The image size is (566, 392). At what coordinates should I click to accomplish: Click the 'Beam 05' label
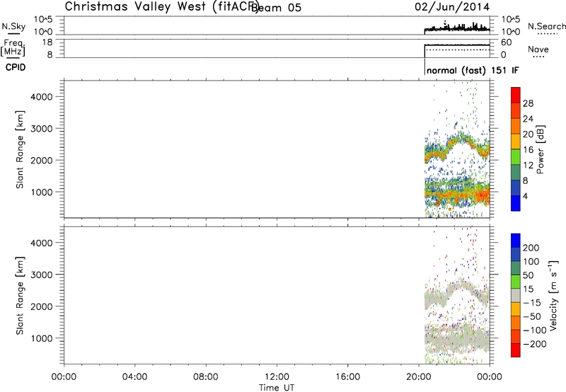pyautogui.click(x=276, y=7)
